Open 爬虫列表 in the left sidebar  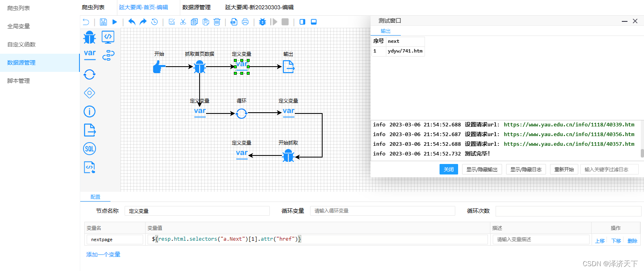pyautogui.click(x=19, y=8)
